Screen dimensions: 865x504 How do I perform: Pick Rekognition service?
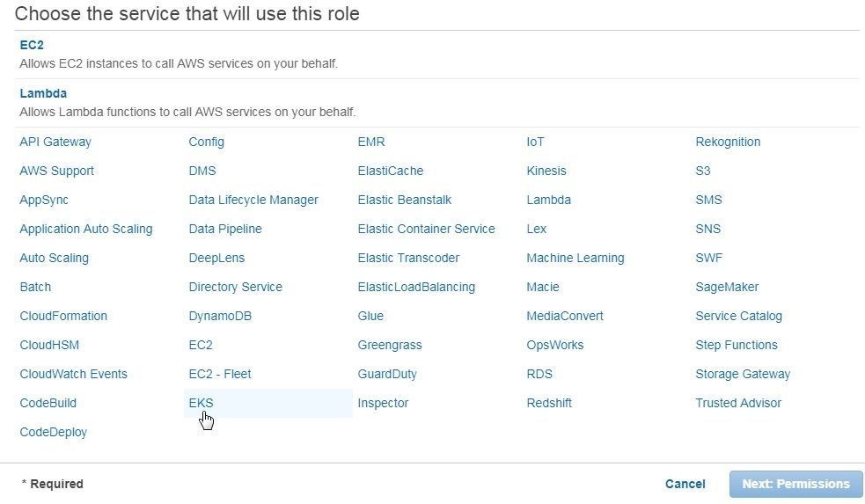tap(728, 142)
